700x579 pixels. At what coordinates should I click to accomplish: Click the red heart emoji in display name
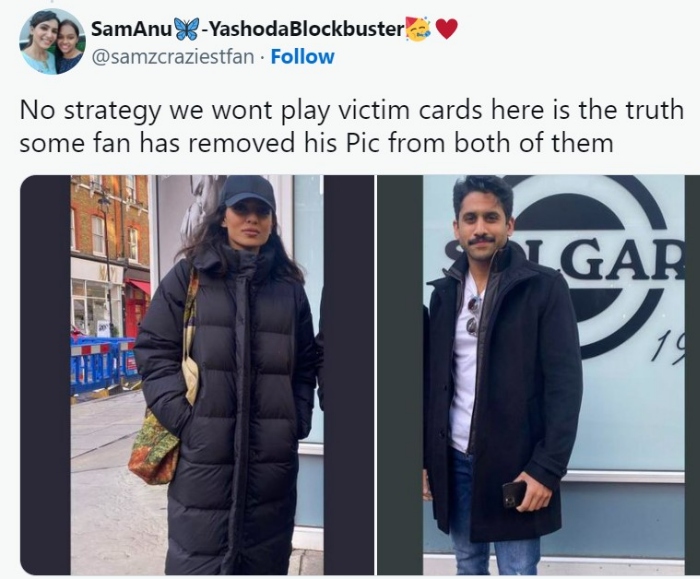click(446, 29)
